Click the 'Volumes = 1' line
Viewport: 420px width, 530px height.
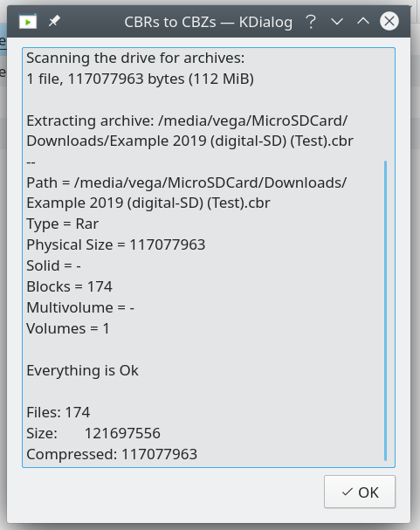[x=68, y=328]
